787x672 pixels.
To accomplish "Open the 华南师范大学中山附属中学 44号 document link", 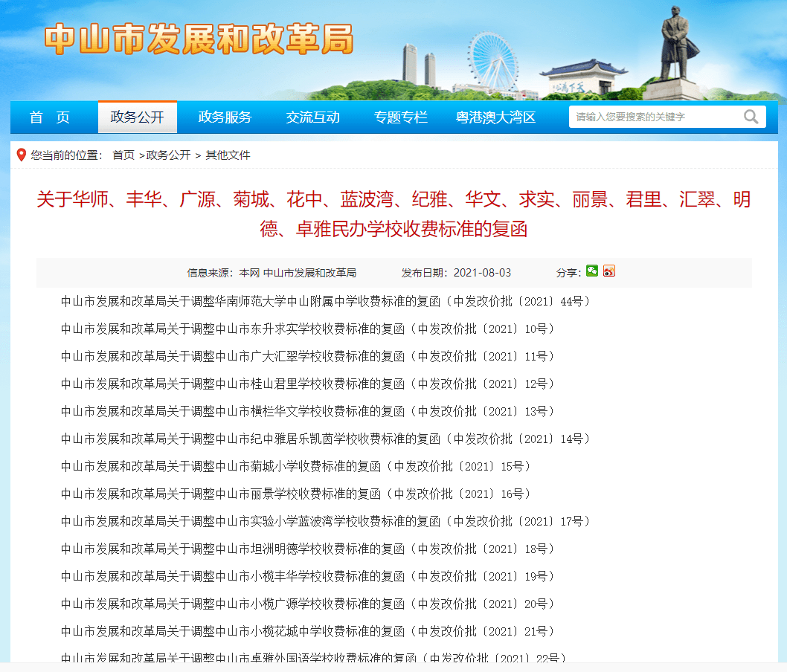I will coord(325,302).
